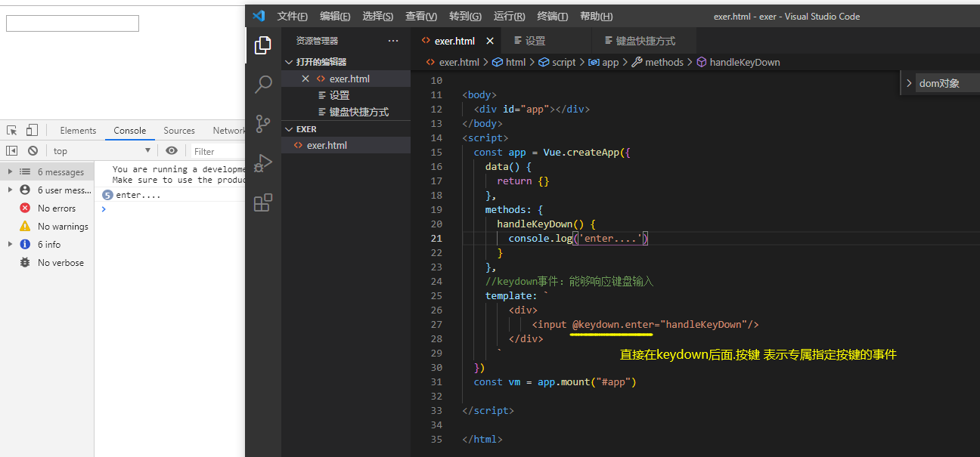Click the No errors icon
Viewport: 980px width, 457px height.
coord(25,208)
